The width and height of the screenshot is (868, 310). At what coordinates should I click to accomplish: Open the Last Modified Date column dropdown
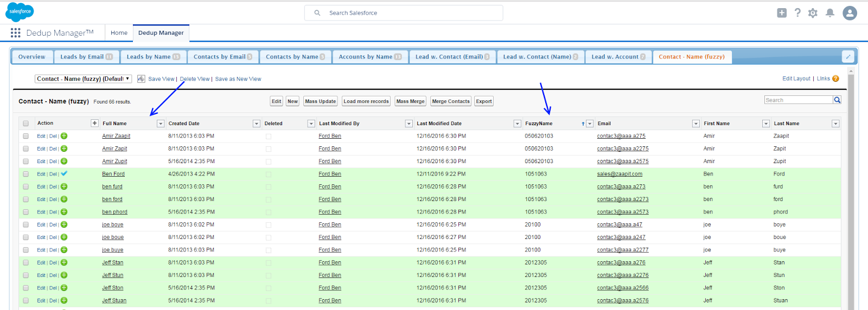click(x=518, y=124)
